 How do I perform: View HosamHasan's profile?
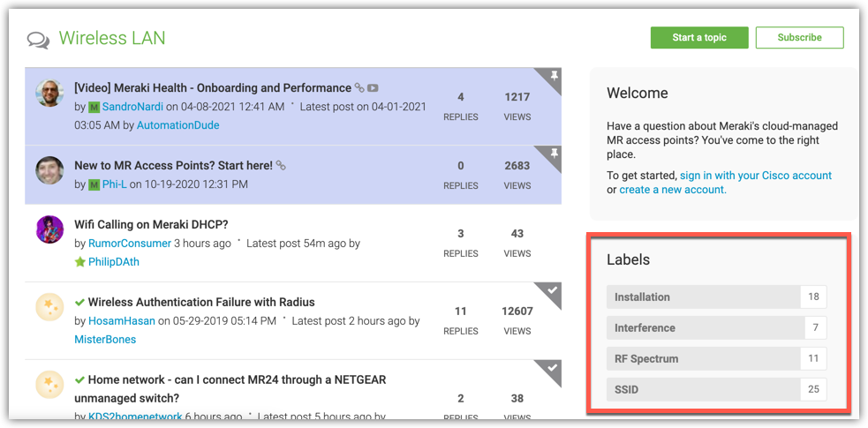tap(122, 320)
